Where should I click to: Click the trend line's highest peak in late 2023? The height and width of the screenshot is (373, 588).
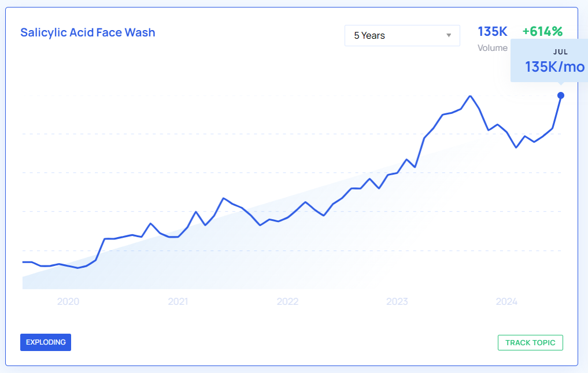(471, 96)
